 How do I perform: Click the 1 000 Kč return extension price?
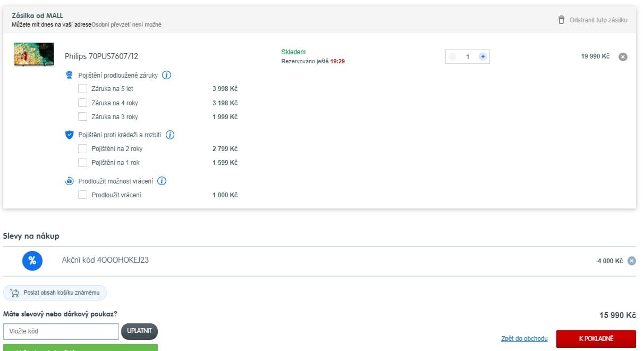pyautogui.click(x=225, y=195)
